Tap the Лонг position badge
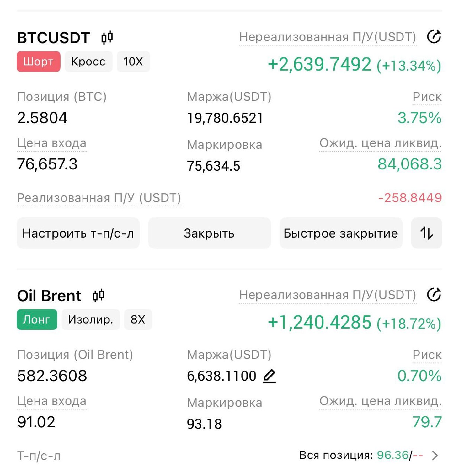 point(37,319)
